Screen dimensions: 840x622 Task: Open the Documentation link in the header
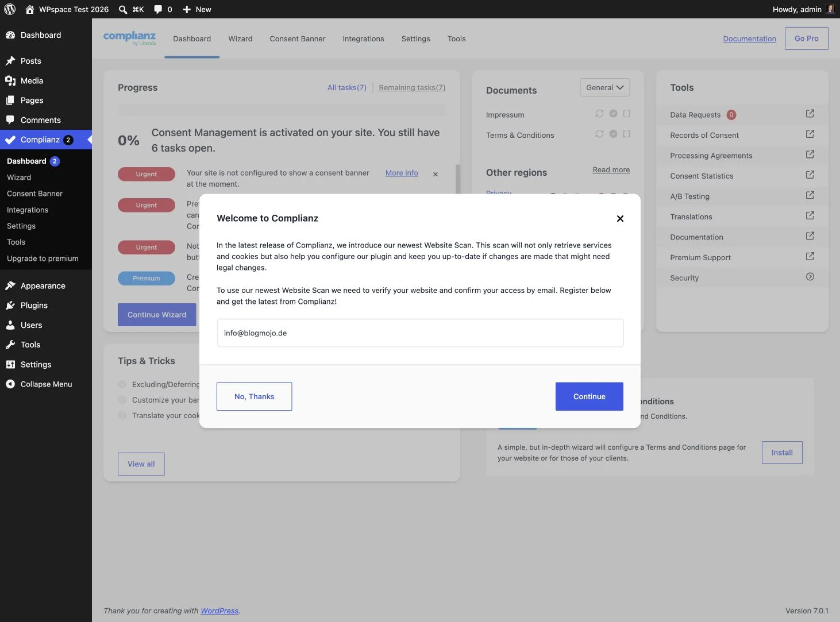[x=750, y=38]
